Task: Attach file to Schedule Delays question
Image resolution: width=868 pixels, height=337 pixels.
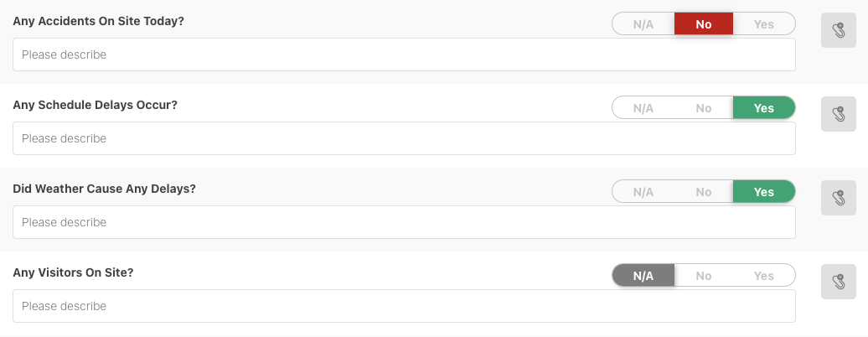Action: tap(838, 114)
